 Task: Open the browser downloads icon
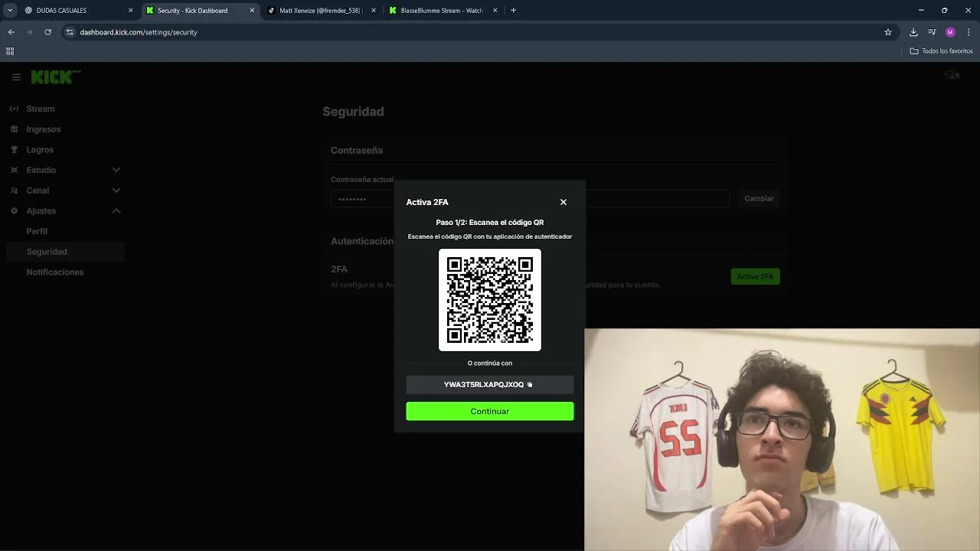pyautogui.click(x=913, y=32)
